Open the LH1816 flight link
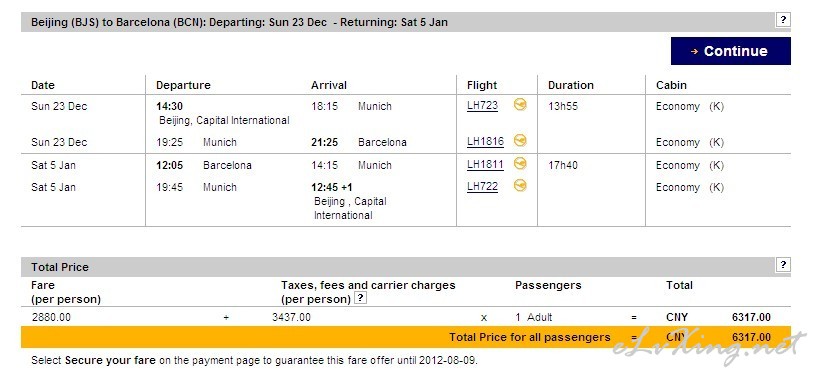 (485, 142)
